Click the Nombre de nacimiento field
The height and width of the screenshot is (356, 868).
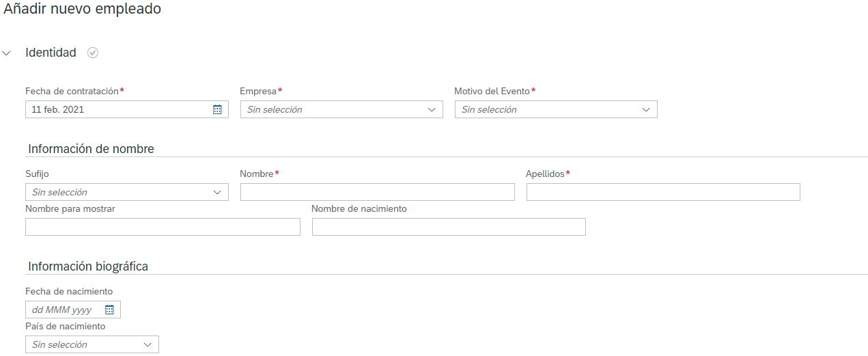pyautogui.click(x=449, y=227)
